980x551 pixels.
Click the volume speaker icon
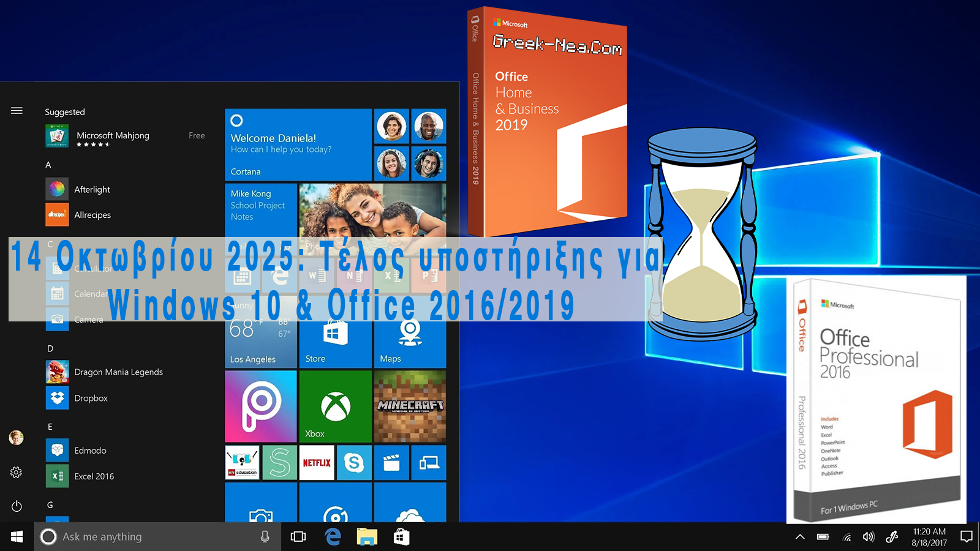[x=869, y=537]
